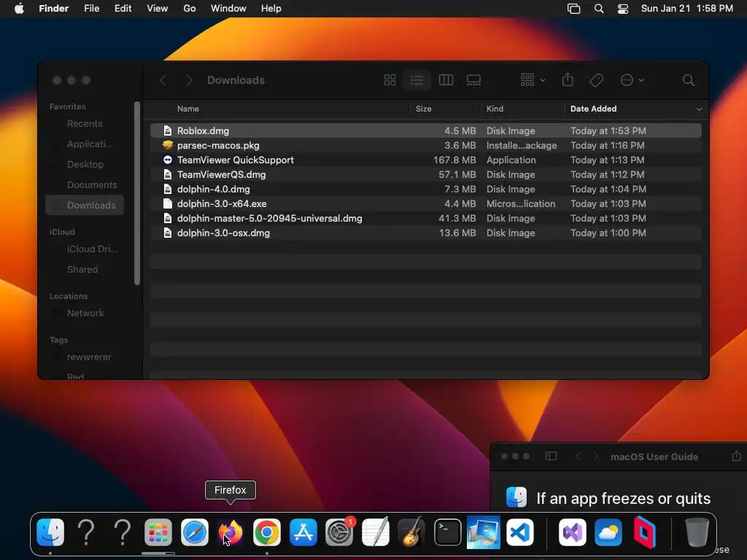Viewport: 747px width, 560px height.
Task: Toggle sidebar in macOS User Guide window
Action: point(551,456)
